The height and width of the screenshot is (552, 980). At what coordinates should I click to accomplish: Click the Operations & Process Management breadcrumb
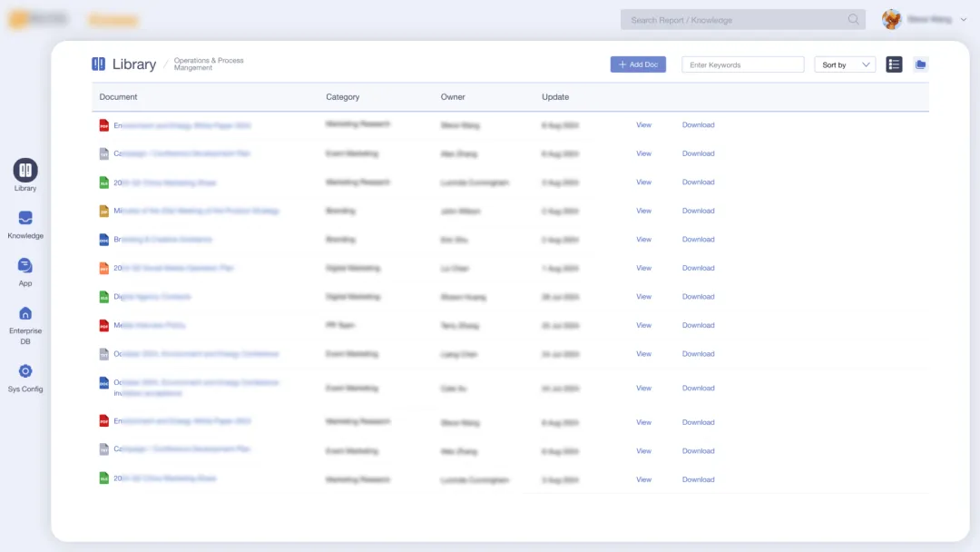click(x=209, y=64)
